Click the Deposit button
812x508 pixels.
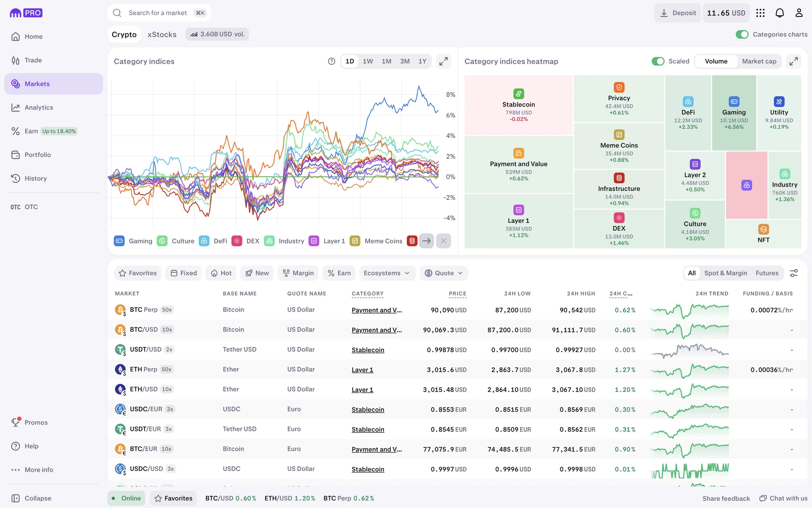(x=678, y=13)
